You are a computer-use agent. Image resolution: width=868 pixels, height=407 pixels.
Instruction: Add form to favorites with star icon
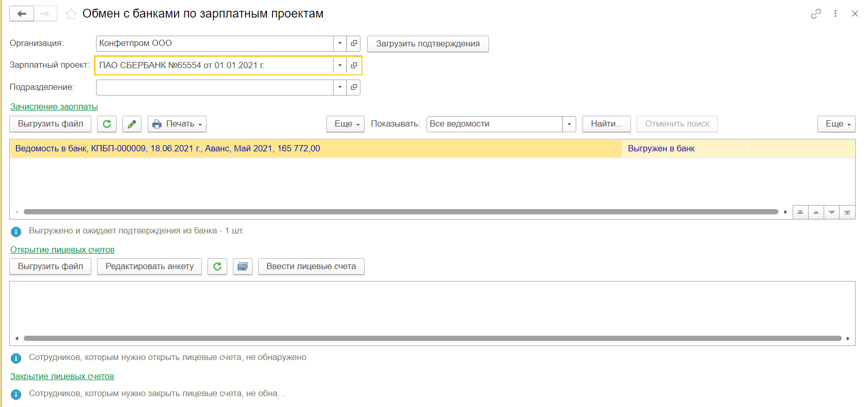click(71, 14)
